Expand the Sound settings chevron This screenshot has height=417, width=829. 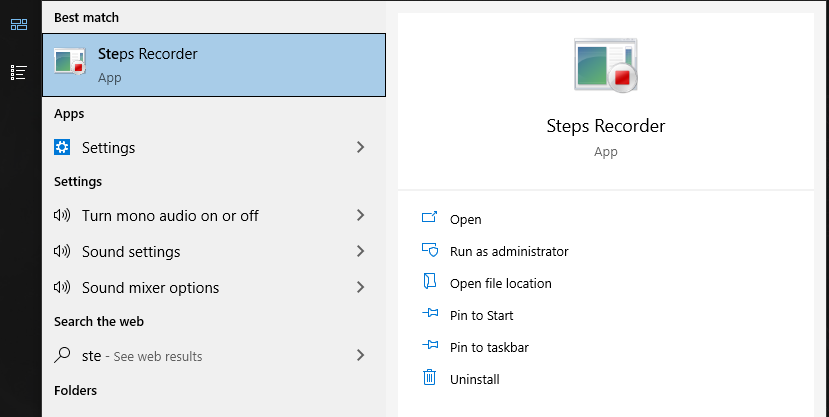coord(360,251)
